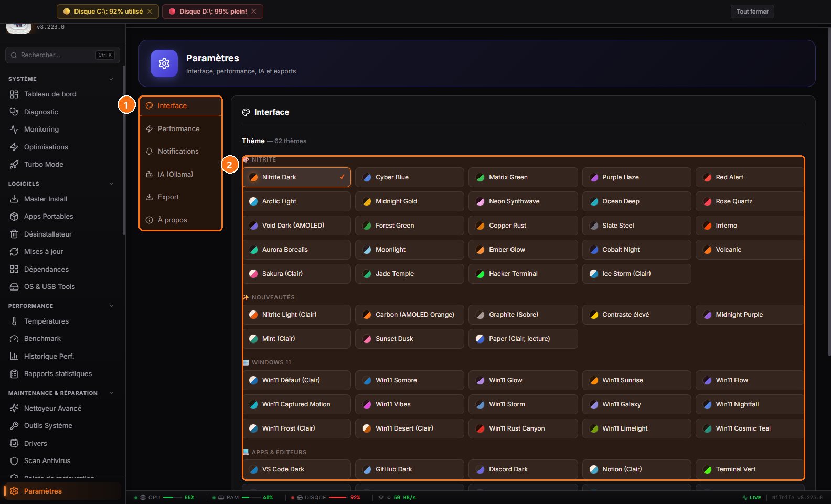The height and width of the screenshot is (504, 831).
Task: Click the Nettoyeur Avancé sparkle icon
Action: coord(14,408)
